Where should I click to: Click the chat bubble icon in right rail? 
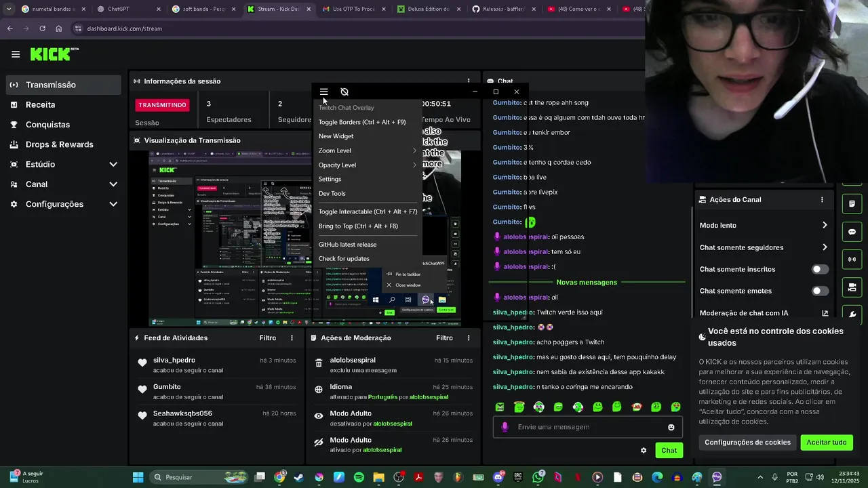click(x=852, y=231)
